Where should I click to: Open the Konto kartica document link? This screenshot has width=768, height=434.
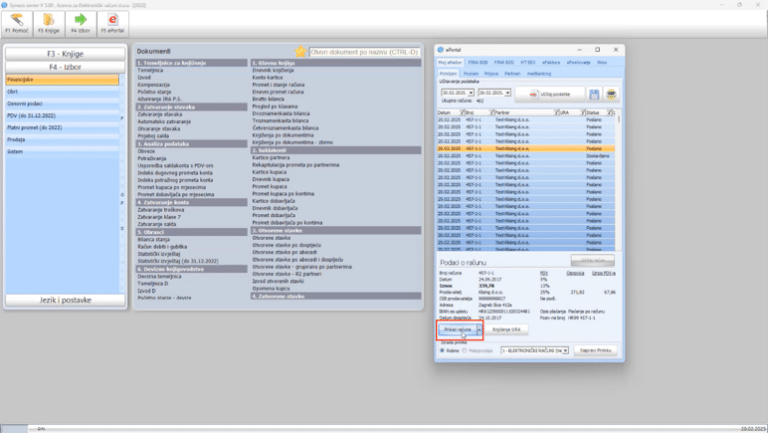coord(267,78)
